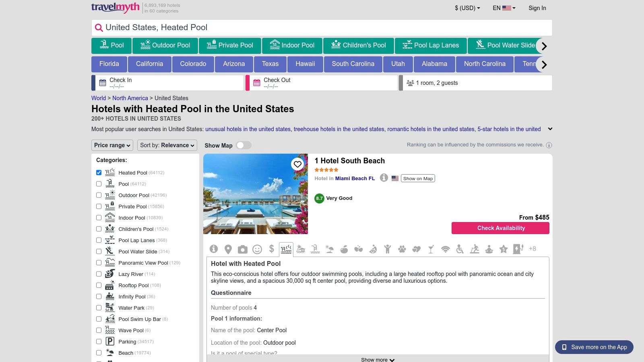Open the wheelchair accessibility tab

click(x=460, y=249)
